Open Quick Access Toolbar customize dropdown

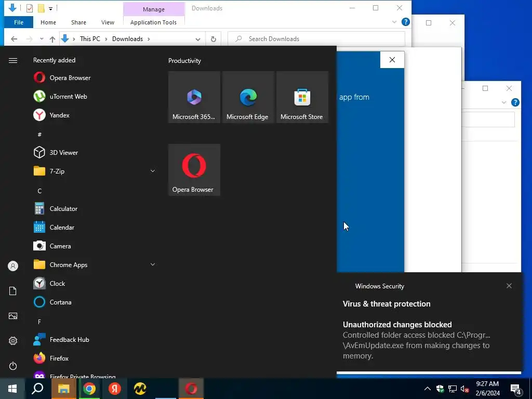pos(50,8)
